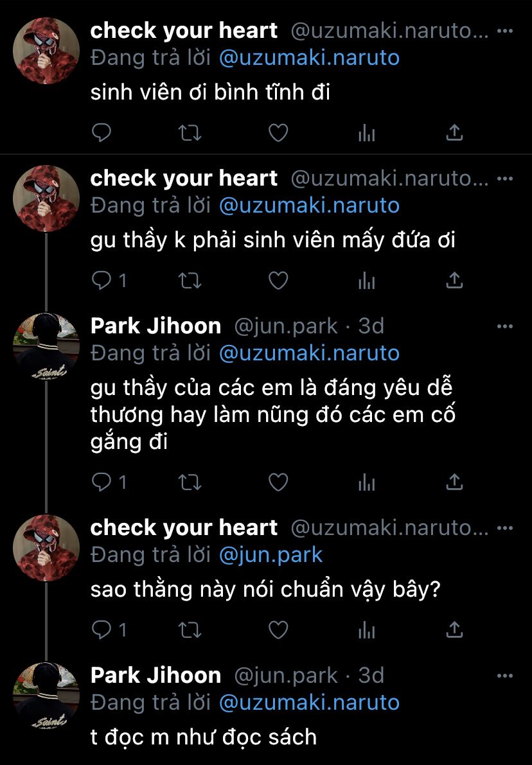This screenshot has width=532, height=765.
Task: Share the 'sinh viên ơi bình tĩnh đi' tweet
Action: coord(454,133)
